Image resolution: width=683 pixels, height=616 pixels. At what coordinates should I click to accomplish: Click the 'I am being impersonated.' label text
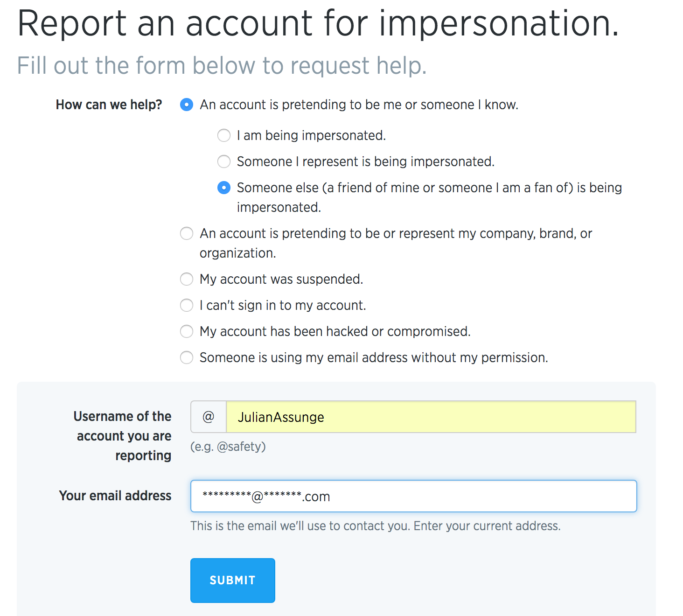click(311, 135)
